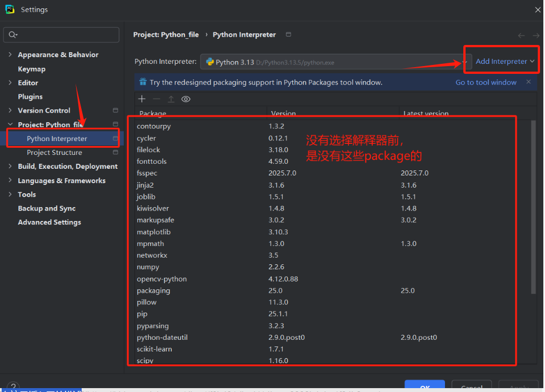The height and width of the screenshot is (392, 545).
Task: Select the cycler package row
Action: point(333,138)
